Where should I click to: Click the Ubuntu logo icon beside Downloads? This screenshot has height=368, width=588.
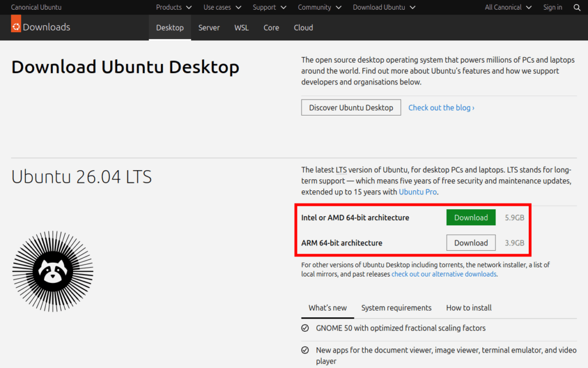tap(16, 24)
